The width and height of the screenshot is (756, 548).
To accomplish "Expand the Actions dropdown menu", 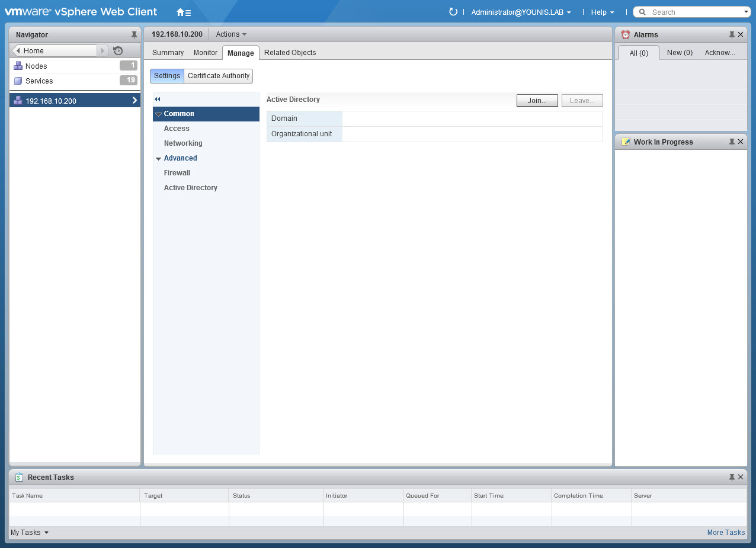I will coord(231,34).
